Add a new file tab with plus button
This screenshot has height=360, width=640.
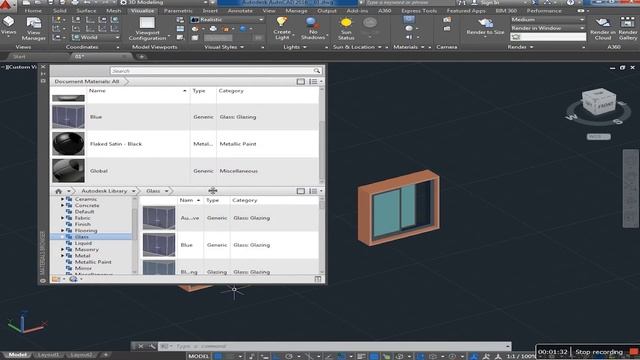point(142,57)
